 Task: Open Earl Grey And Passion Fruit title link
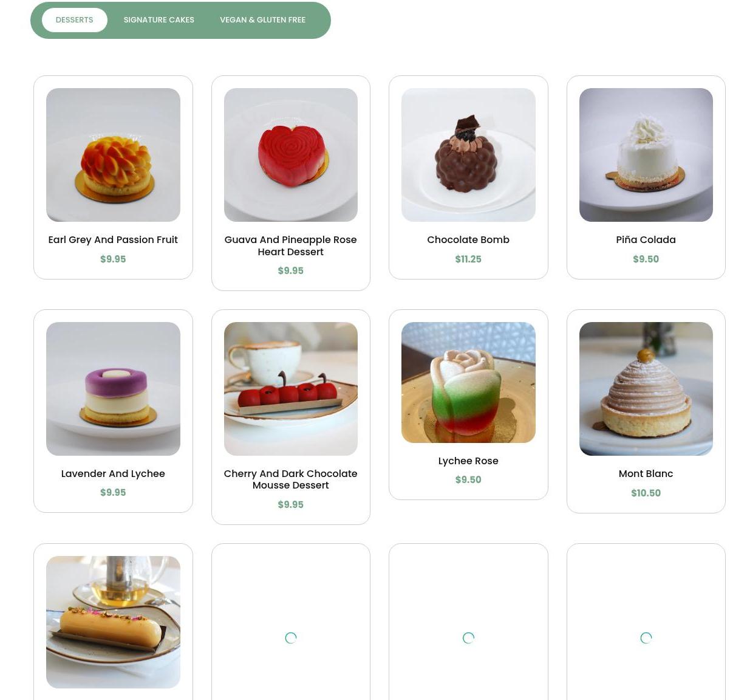pyautogui.click(x=113, y=240)
